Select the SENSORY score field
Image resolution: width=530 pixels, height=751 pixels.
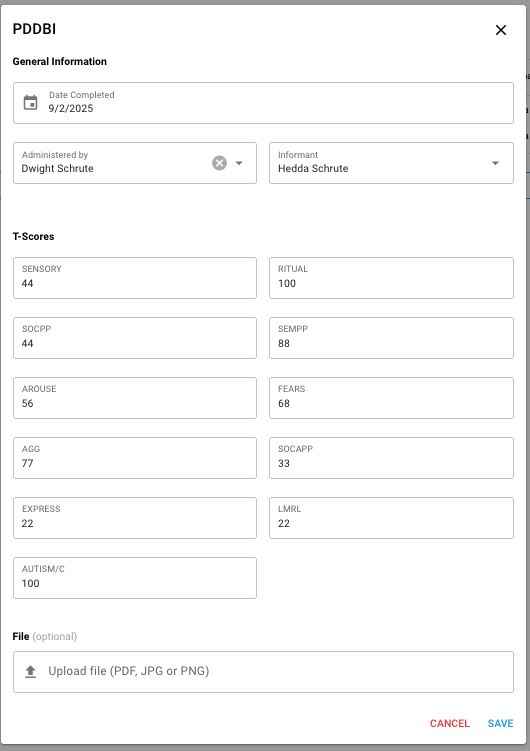click(x=135, y=278)
